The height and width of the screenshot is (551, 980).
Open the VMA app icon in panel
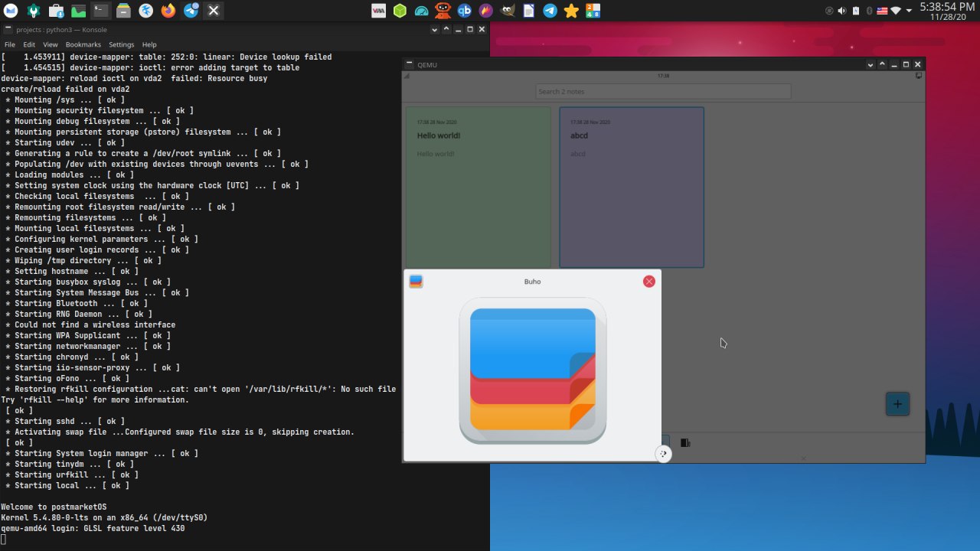click(378, 11)
